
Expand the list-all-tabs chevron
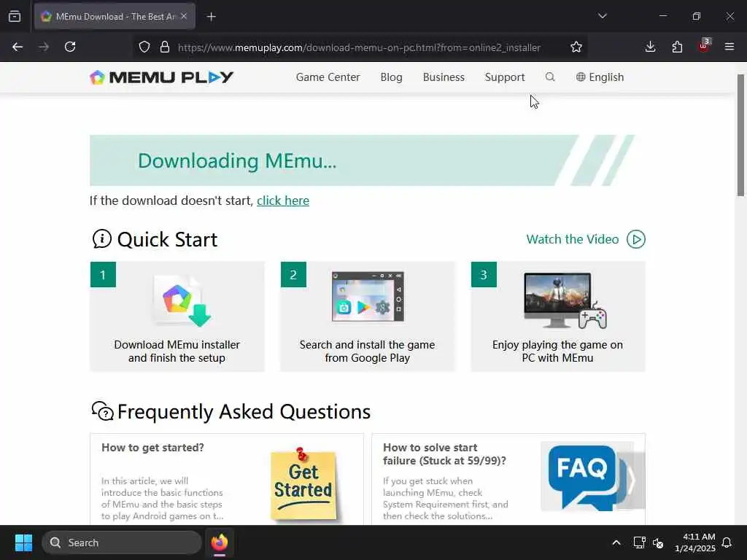(602, 16)
